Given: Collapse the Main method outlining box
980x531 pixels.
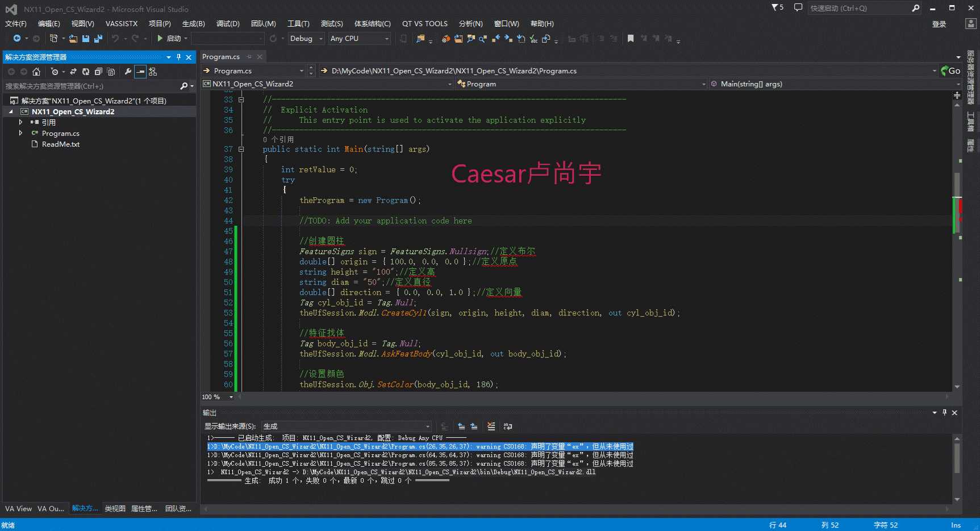Looking at the screenshot, I should tap(241, 149).
